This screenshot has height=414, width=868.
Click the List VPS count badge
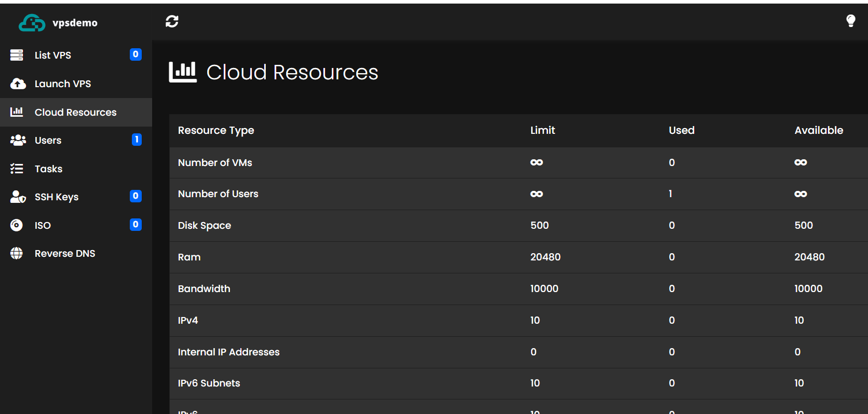[135, 54]
